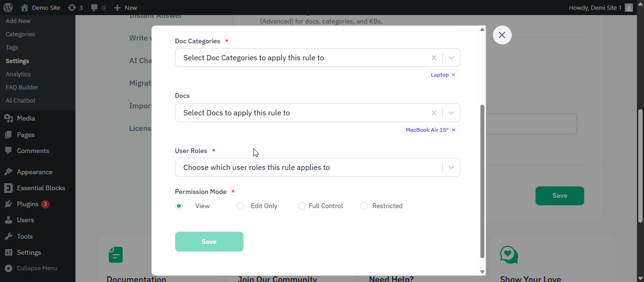Open Add New in sidebar submenu

coord(18,21)
